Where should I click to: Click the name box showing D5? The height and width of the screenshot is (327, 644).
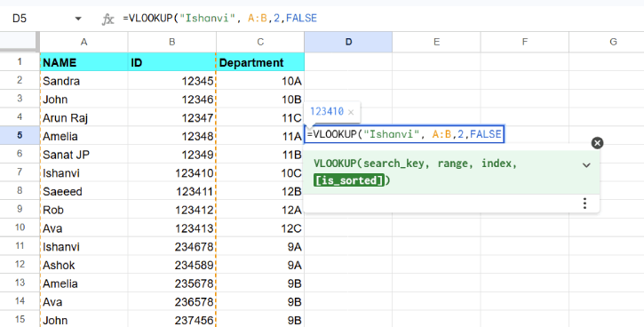tap(20, 19)
